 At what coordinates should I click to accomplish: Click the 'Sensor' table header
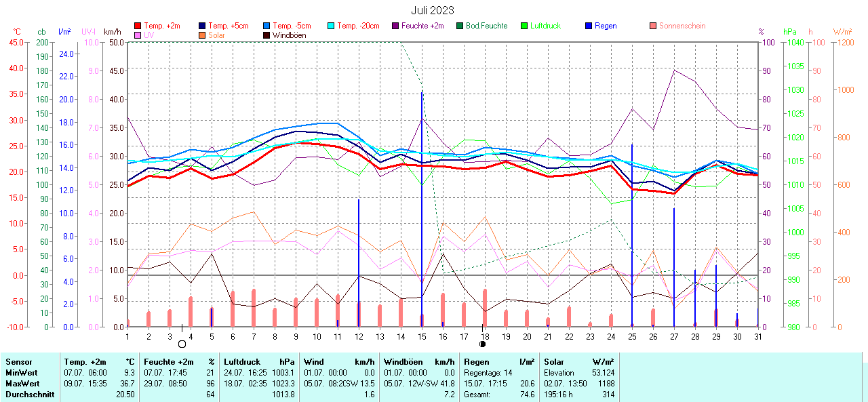pos(18,363)
